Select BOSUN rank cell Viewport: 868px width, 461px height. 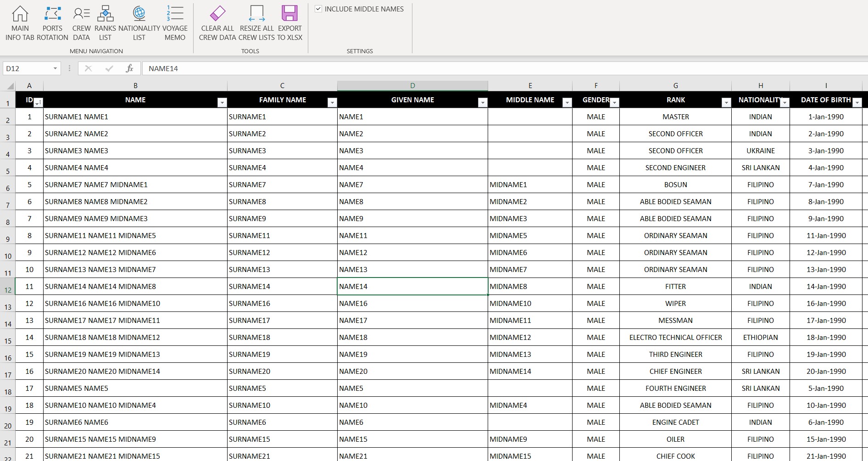[x=675, y=184]
